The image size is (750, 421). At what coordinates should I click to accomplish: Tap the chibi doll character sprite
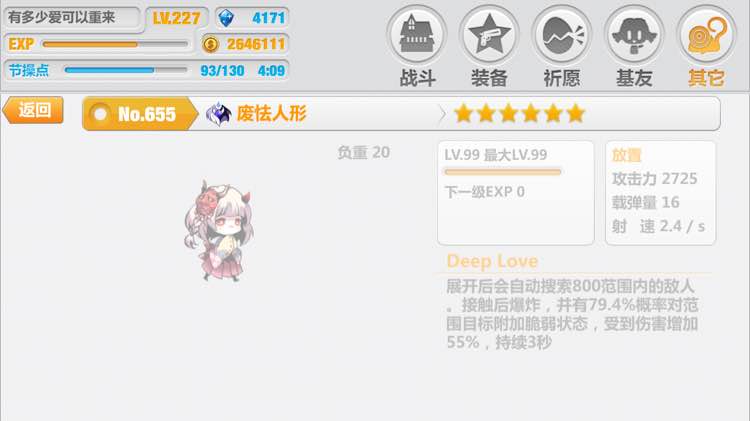coord(219,231)
